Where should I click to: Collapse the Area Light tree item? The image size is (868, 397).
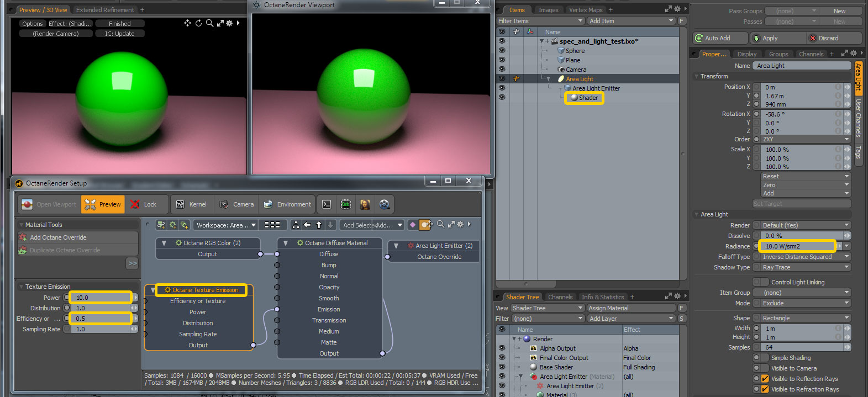pos(549,79)
